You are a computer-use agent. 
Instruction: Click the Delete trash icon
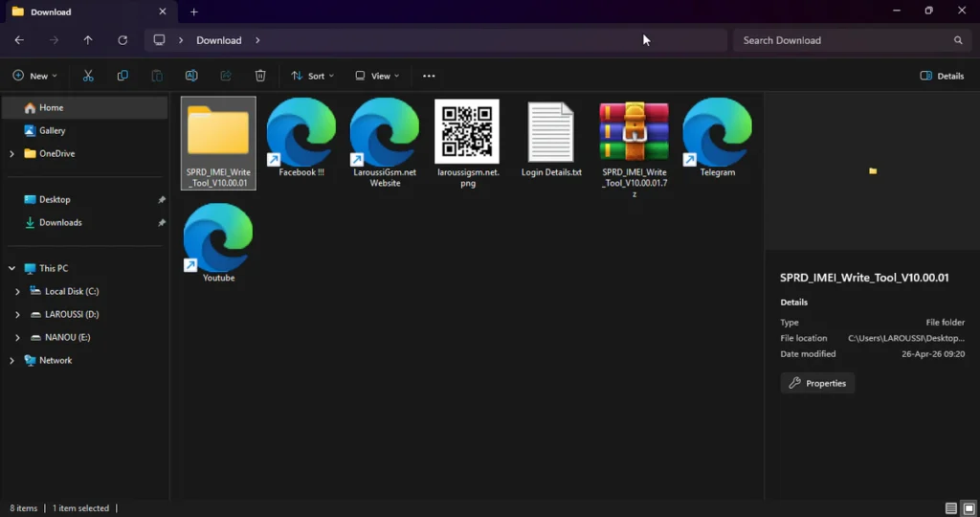pos(260,76)
